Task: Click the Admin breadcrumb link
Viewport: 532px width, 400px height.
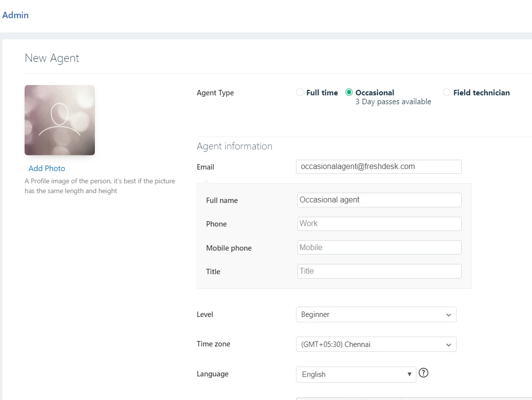Action: (x=15, y=15)
